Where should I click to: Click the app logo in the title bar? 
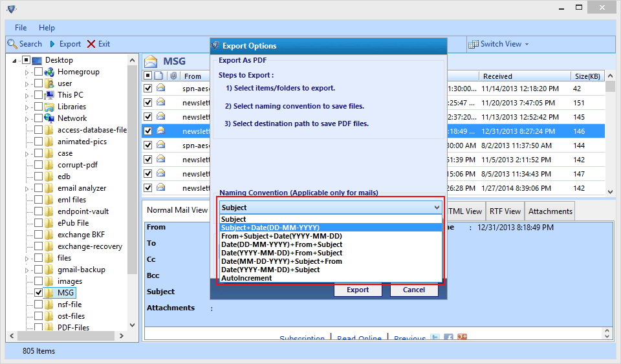(12, 8)
